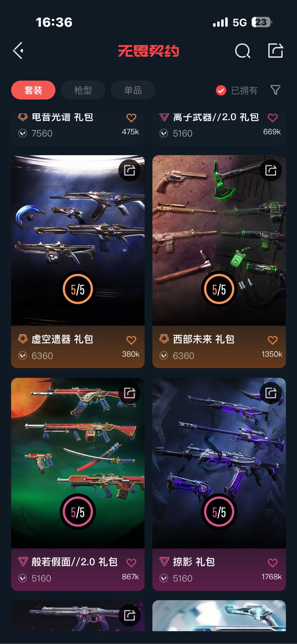Share the 掠影 bundle card
Viewport: 297px width, 644px height.
click(x=271, y=393)
